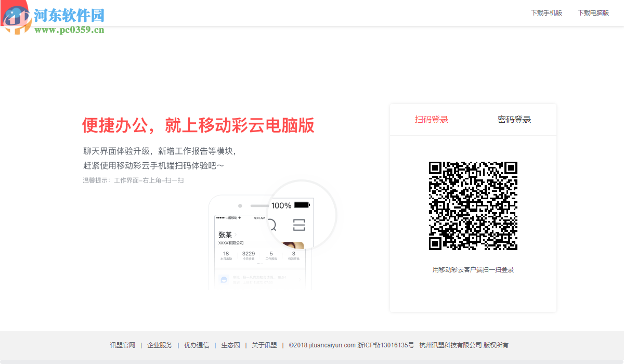Viewport: 624px width, 364px height.
Task: Click the text 用移动彩云客户端扫一扫登录
Action: [x=473, y=270]
